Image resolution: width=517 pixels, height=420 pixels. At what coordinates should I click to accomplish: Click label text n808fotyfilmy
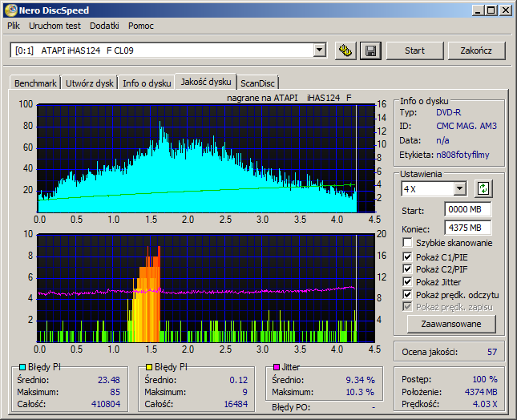pos(462,155)
